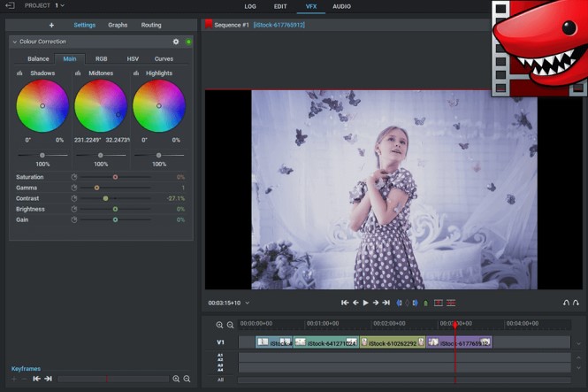Click the Contrast slider handle
588x392 pixels.
click(106, 198)
